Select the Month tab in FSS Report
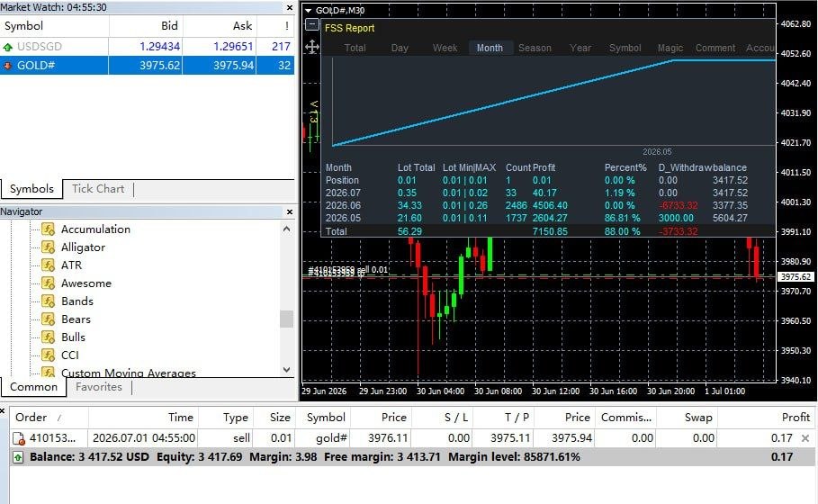Image resolution: width=818 pixels, height=504 pixels. coord(490,48)
